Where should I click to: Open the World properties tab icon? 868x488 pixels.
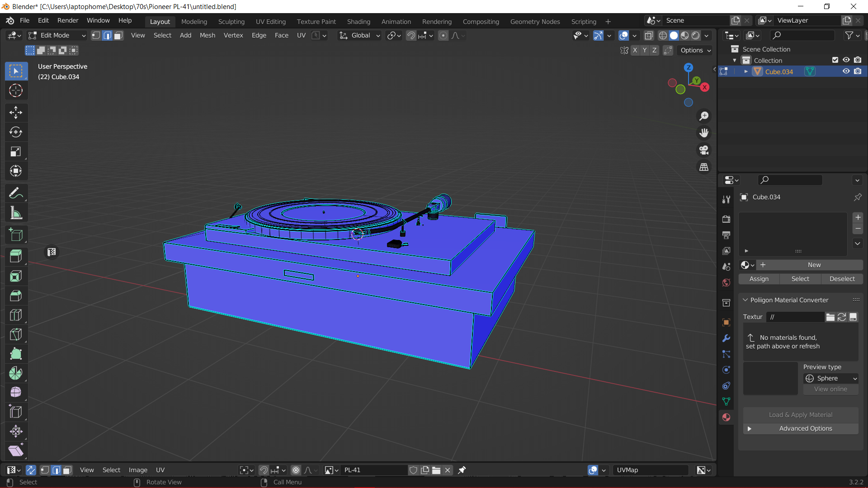pos(726,283)
